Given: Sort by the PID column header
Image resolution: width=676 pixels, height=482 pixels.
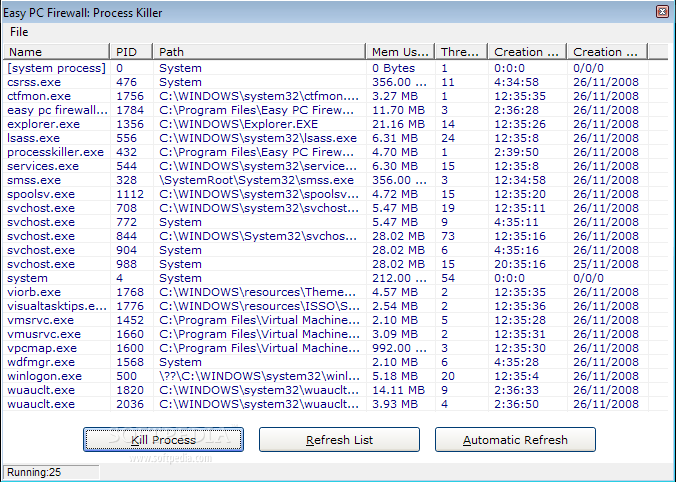Looking at the screenshot, I should coord(131,52).
